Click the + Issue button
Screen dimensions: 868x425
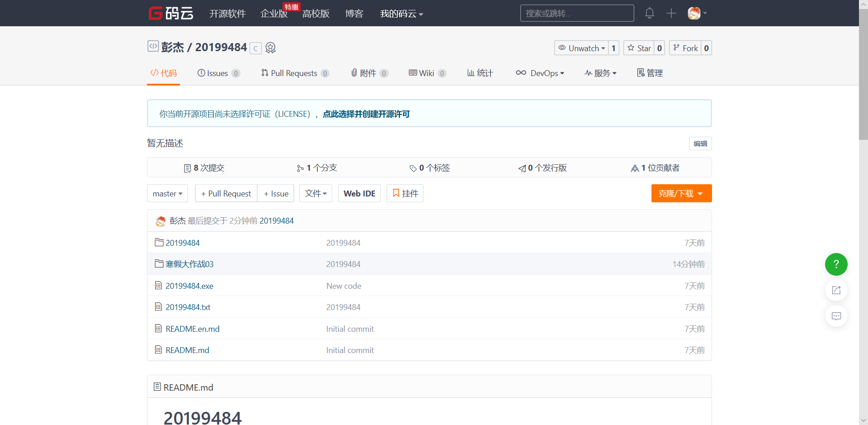click(x=276, y=193)
